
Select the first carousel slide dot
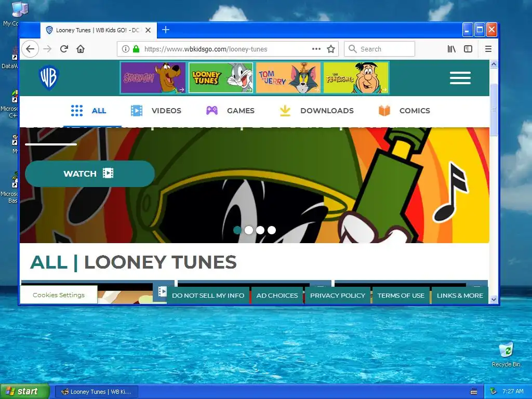237,230
